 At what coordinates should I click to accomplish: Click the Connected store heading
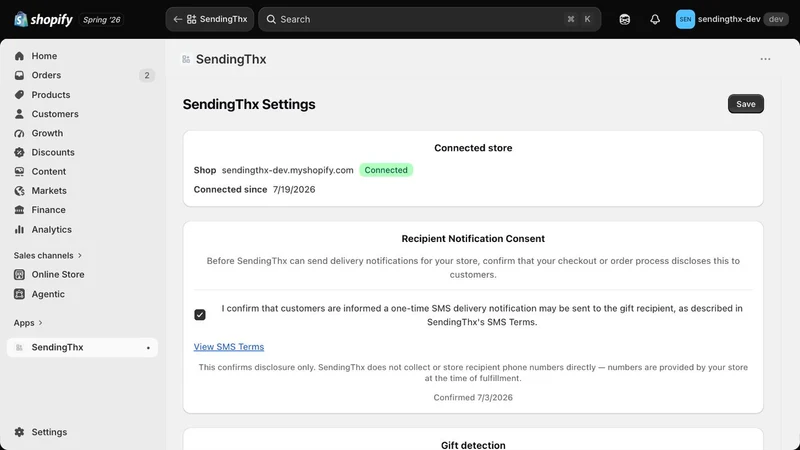point(473,148)
